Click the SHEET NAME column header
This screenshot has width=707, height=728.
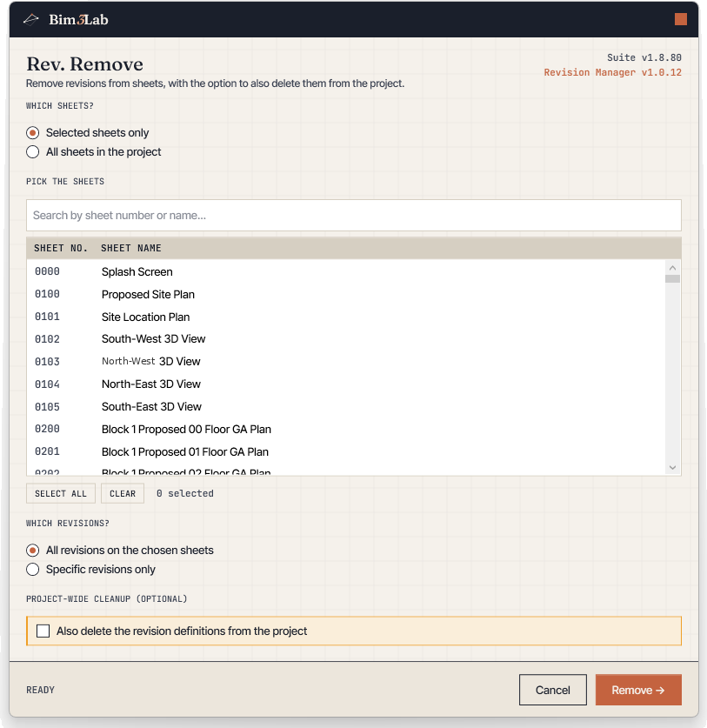click(x=131, y=249)
